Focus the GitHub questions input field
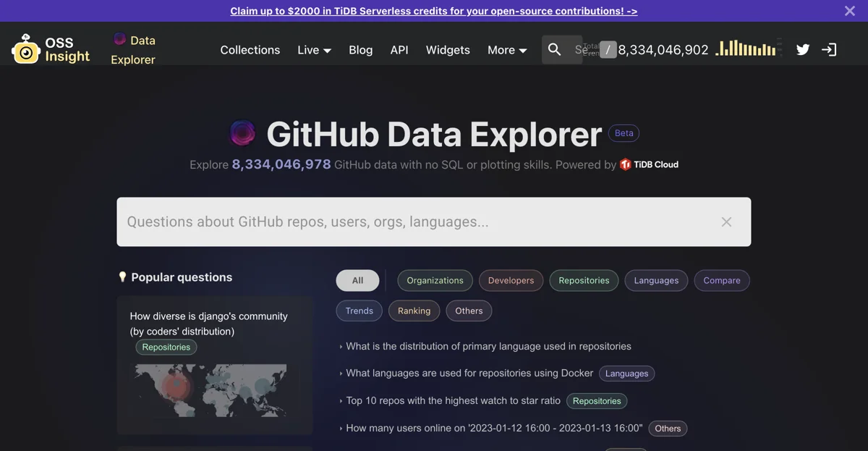Viewport: 868px width, 451px height. 434,222
